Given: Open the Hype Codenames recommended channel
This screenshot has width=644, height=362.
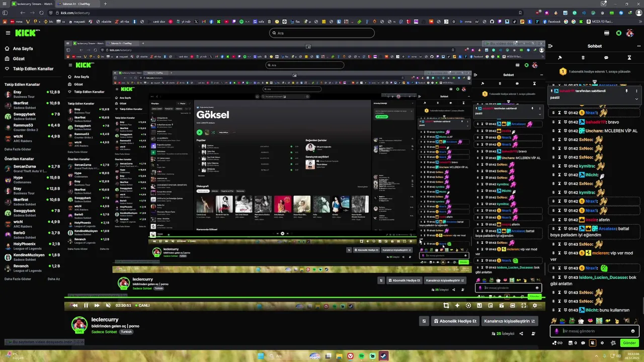Looking at the screenshot, I should coord(32,179).
